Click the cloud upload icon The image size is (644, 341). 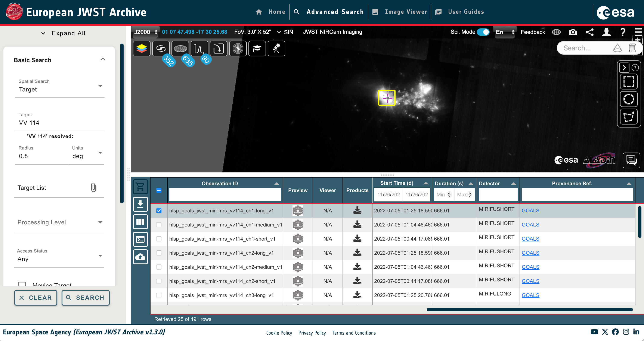click(140, 257)
